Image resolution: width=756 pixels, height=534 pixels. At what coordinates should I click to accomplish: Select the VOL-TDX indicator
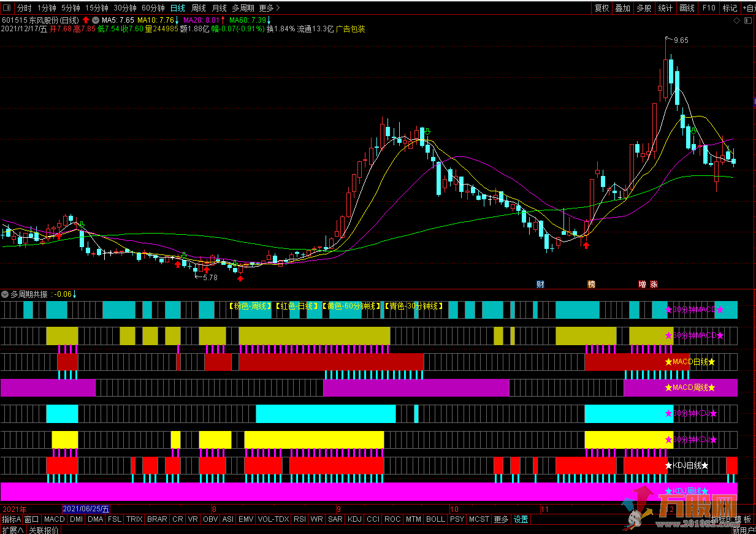coord(273,519)
